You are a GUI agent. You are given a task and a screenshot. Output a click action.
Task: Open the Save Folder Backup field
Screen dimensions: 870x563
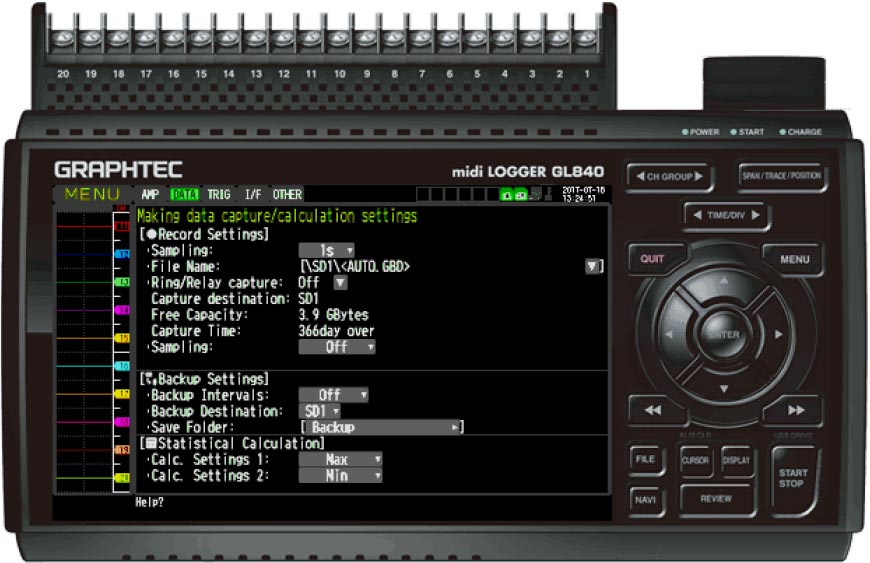(382, 427)
